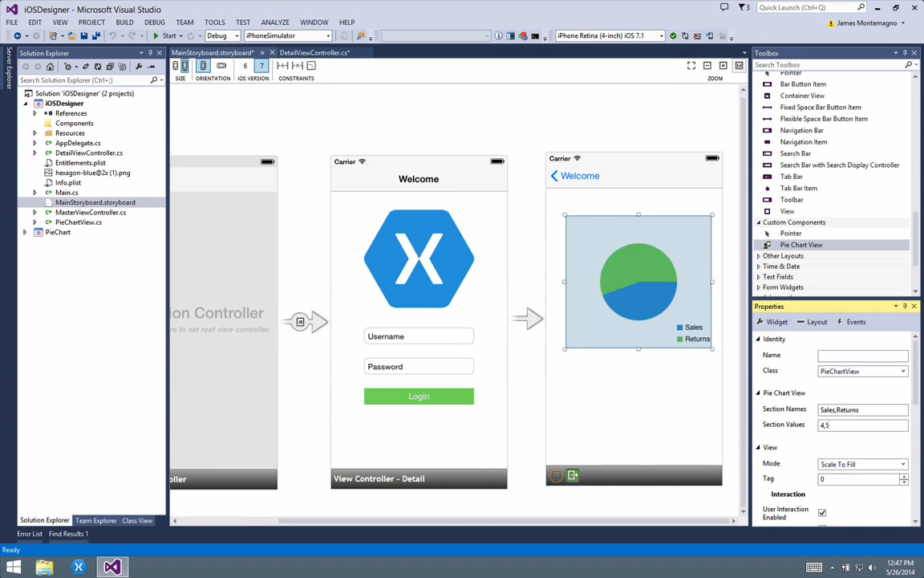Select PieChartView.cs in Solution Explorer

79,222
